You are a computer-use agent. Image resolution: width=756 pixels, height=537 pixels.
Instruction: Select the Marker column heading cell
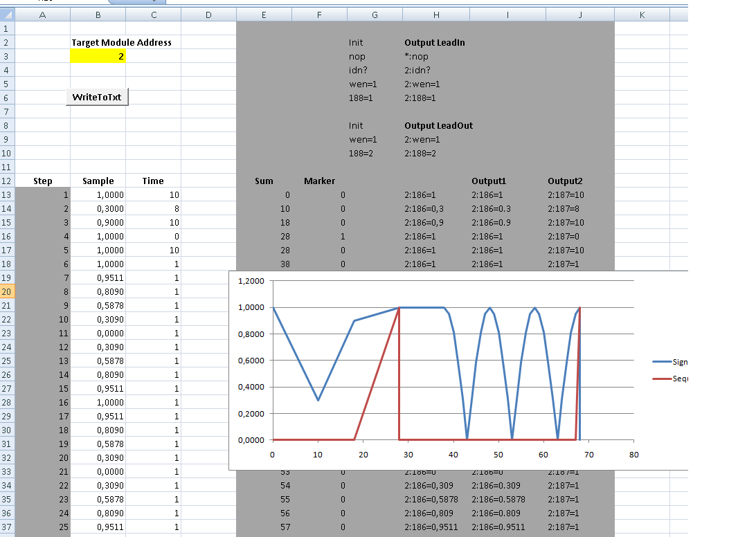pyautogui.click(x=319, y=181)
